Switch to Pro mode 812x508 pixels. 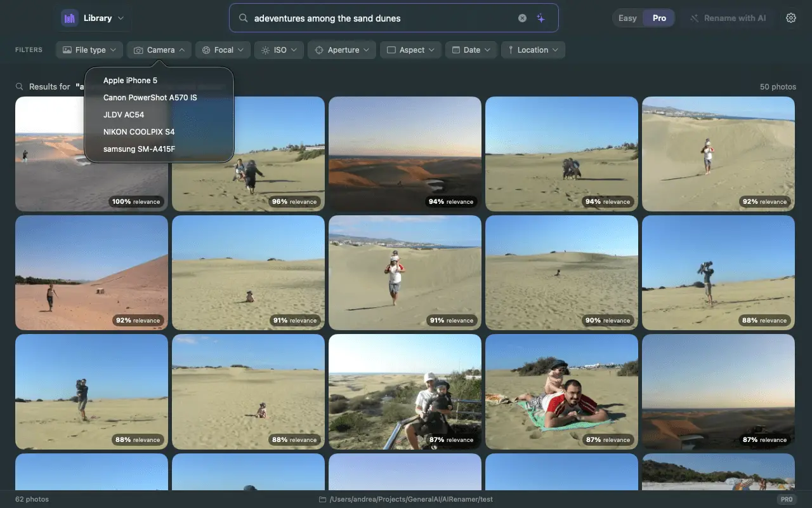tap(659, 18)
